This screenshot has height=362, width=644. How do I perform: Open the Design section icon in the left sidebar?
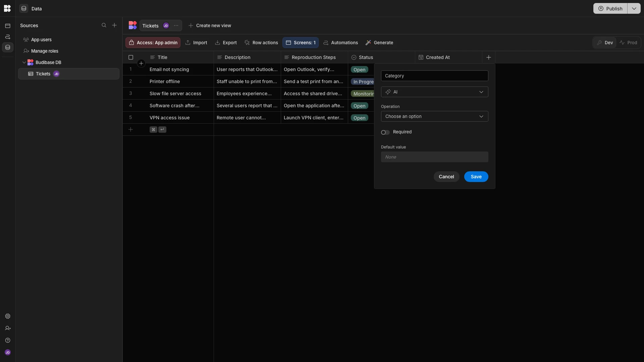8,26
